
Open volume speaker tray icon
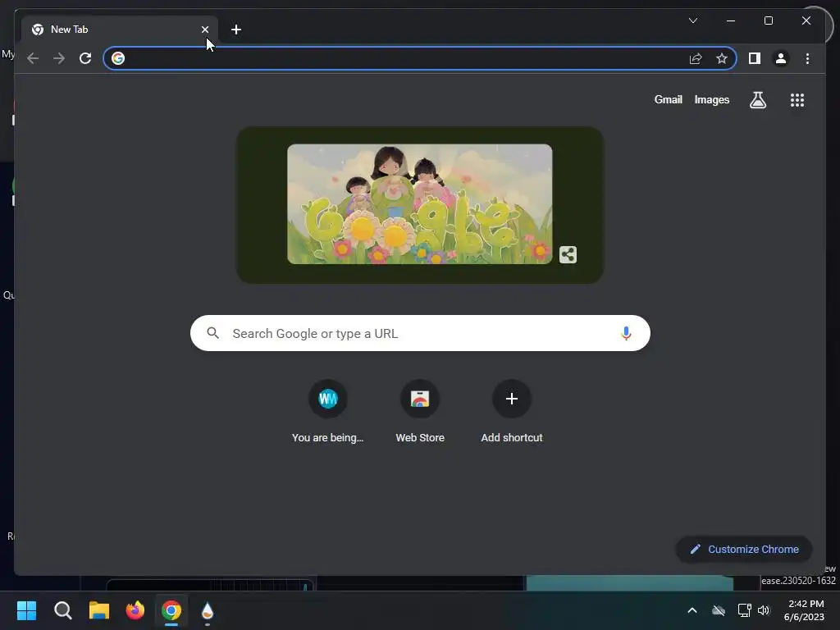(x=764, y=610)
